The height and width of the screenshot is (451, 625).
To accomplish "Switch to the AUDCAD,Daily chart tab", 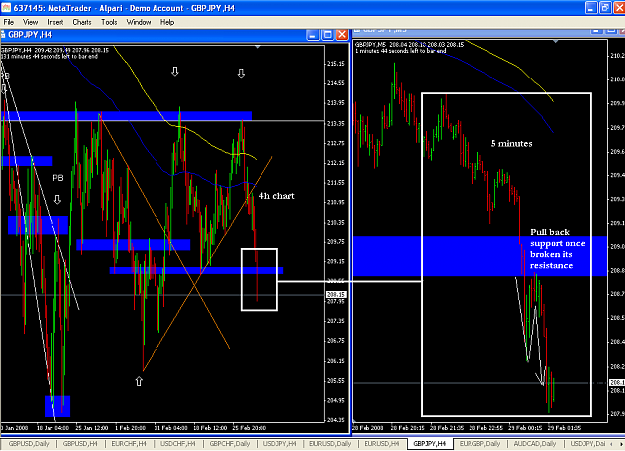I will click(x=535, y=443).
